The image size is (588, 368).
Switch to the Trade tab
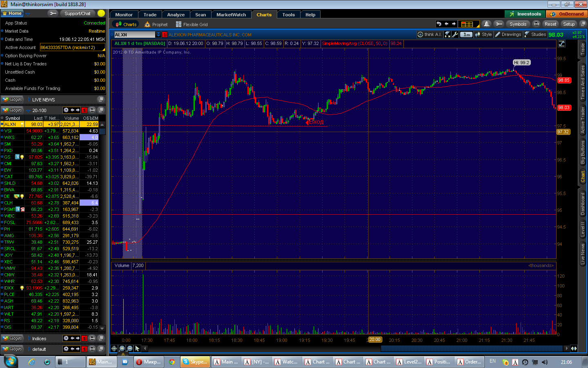(150, 15)
